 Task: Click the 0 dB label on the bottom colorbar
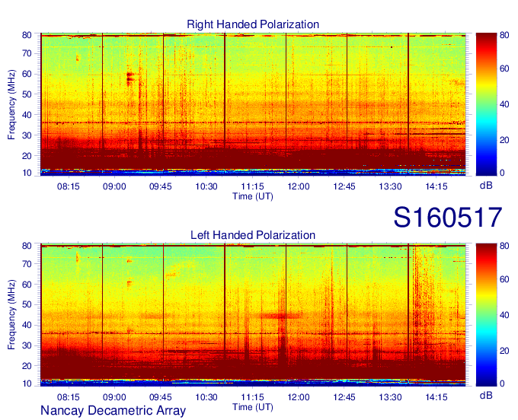click(503, 383)
